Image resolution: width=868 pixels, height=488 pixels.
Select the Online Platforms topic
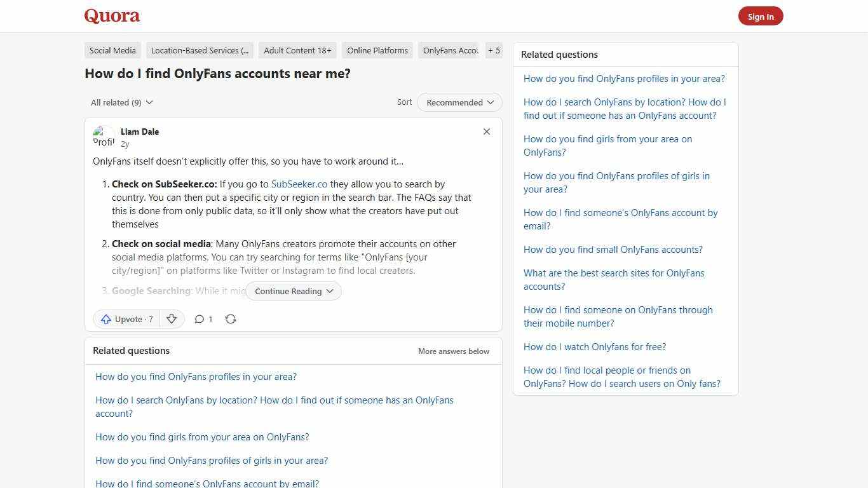point(377,50)
